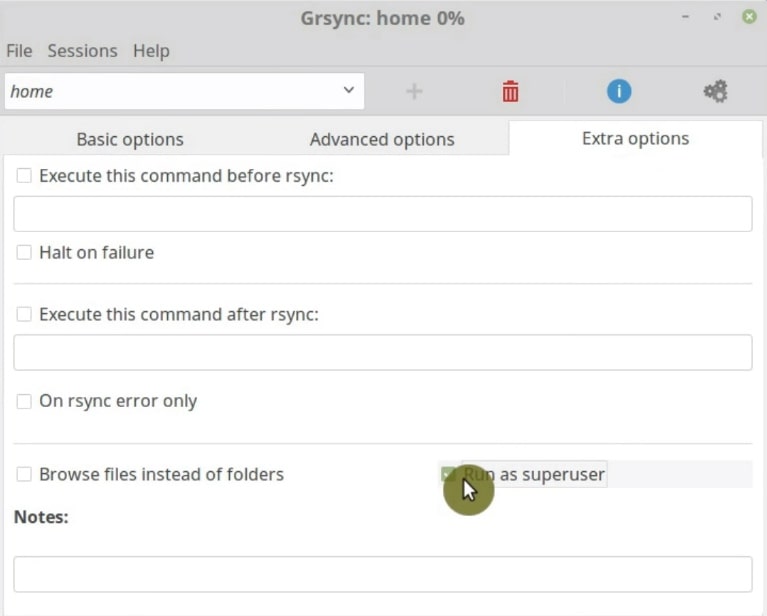Switch to the Advanced options tab

point(382,139)
